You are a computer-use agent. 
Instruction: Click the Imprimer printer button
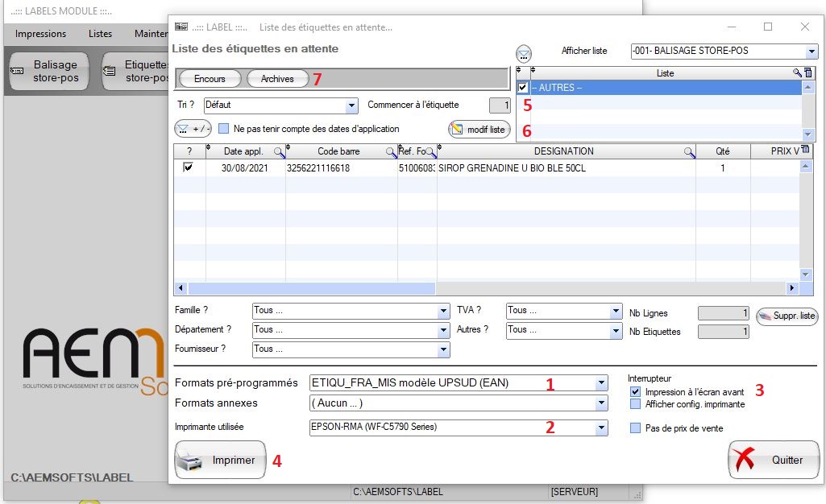[220, 461]
